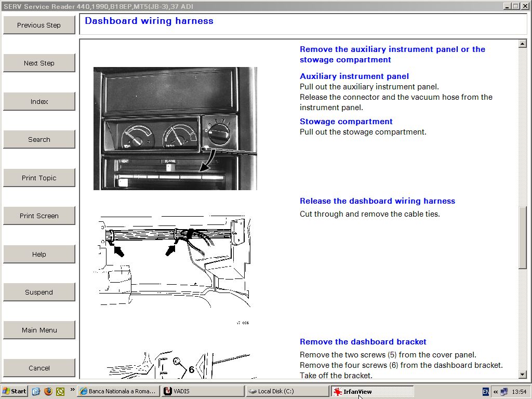Click the network tray icon
This screenshot has height=399, width=532.
point(504,392)
